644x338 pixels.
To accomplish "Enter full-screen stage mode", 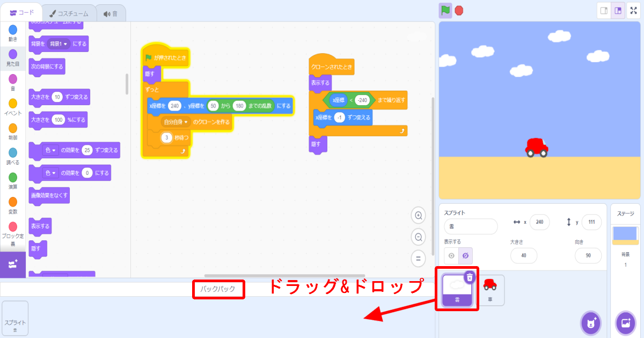I will [634, 9].
